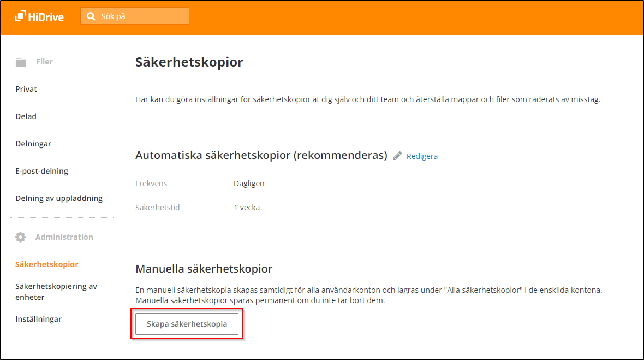Click the Administration section header label
644x360 pixels.
click(x=64, y=237)
